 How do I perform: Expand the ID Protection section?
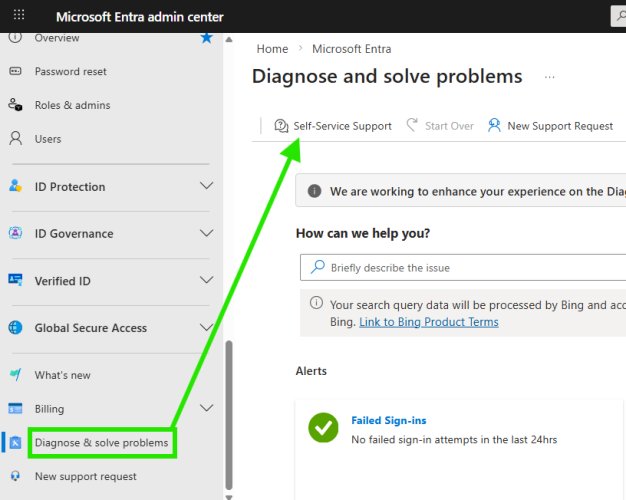point(206,186)
